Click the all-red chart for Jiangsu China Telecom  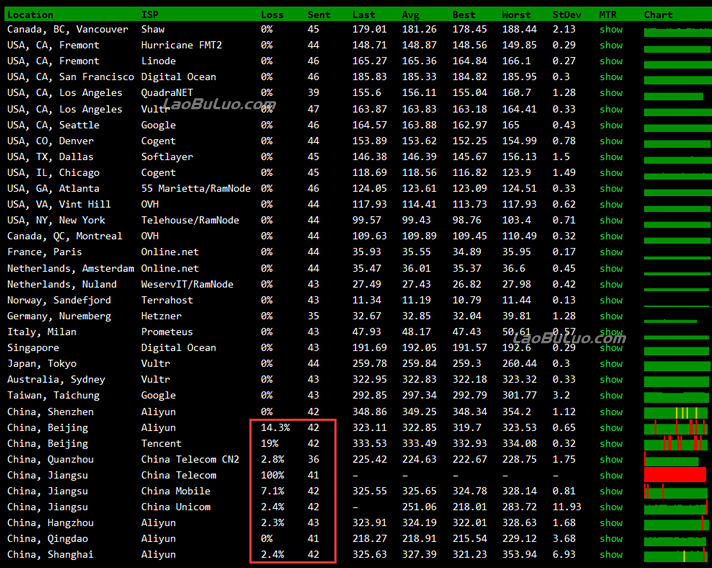(675, 475)
